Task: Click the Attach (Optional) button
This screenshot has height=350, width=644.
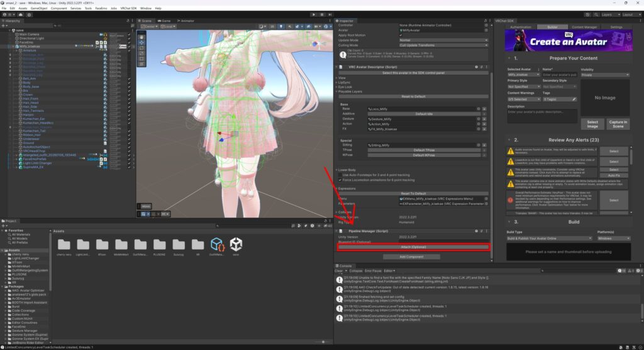Action: tap(413, 248)
